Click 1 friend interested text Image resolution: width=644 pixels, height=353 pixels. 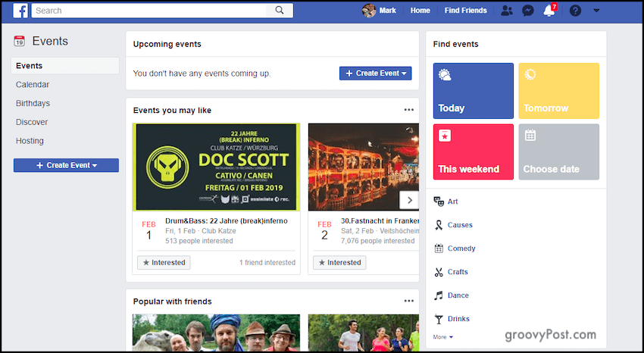pos(267,263)
